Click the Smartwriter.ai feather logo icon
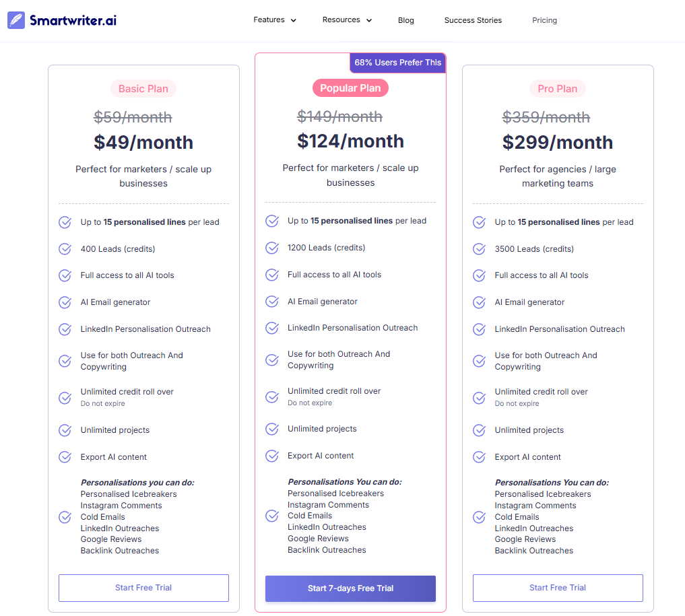 click(x=16, y=20)
